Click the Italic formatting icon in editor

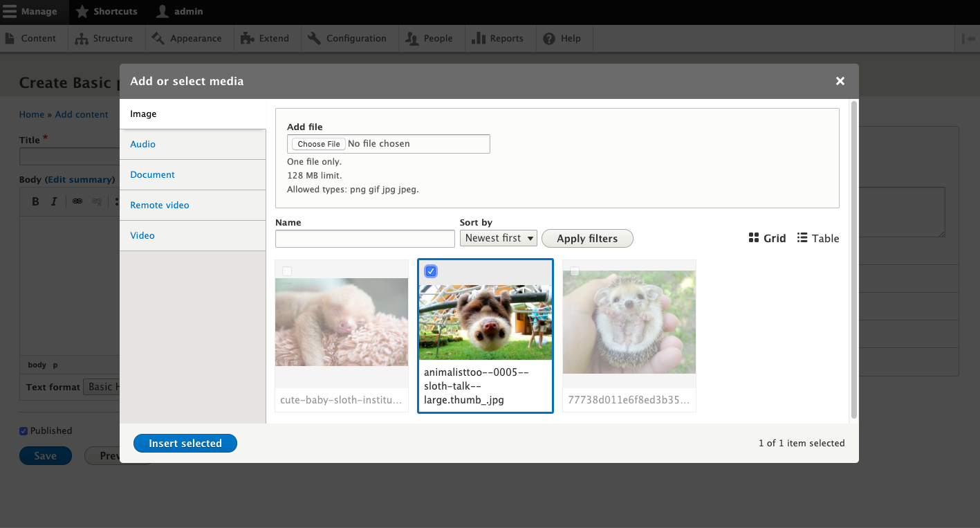(53, 201)
